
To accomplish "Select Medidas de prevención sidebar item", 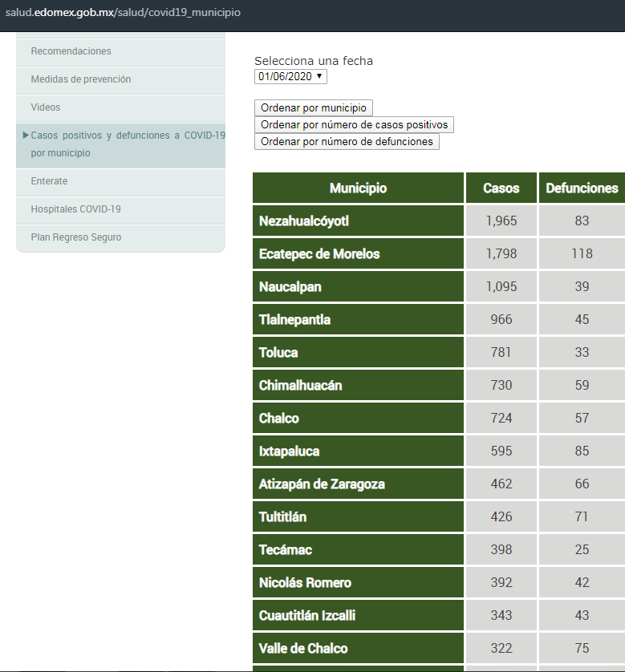I will pos(80,79).
